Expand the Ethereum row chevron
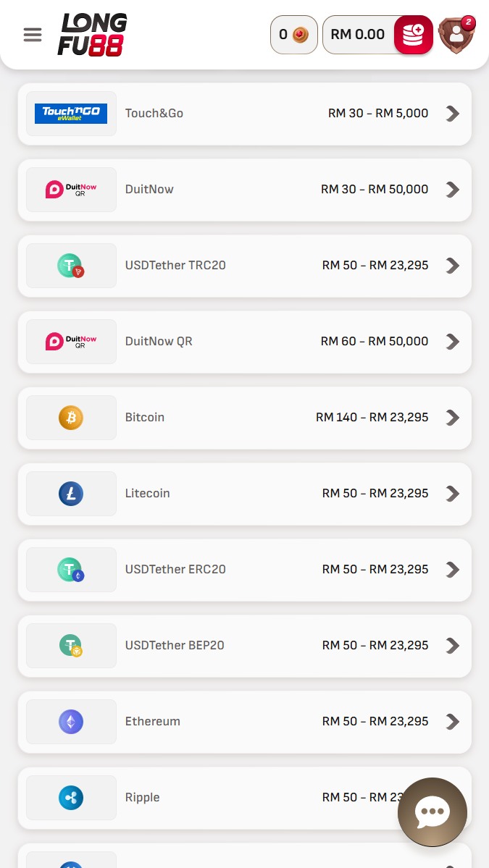Screen dimensions: 489x868 pyautogui.click(x=453, y=722)
